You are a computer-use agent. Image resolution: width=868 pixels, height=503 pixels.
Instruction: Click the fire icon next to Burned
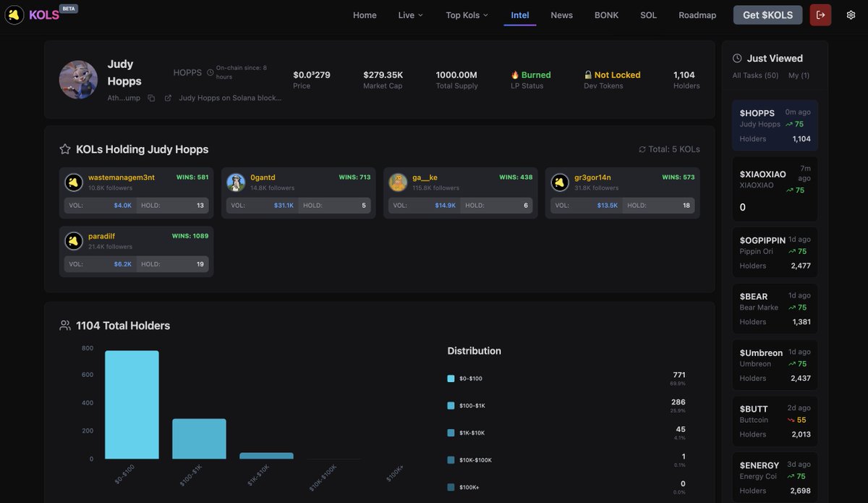click(515, 75)
